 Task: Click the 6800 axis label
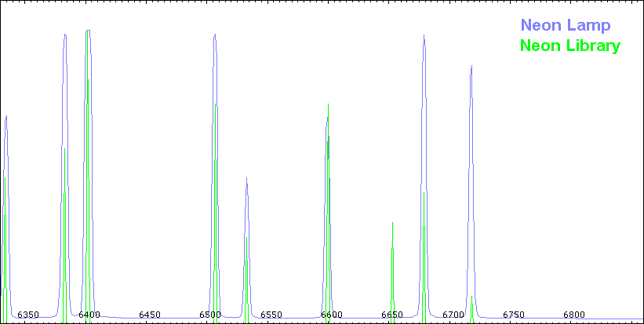(x=574, y=315)
